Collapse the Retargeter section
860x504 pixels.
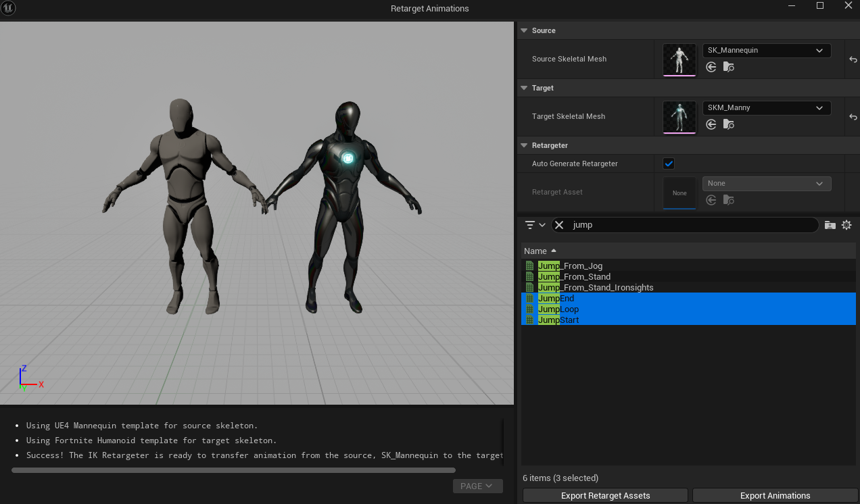[x=524, y=145]
